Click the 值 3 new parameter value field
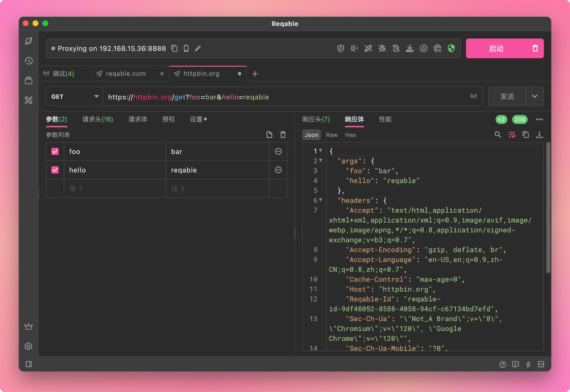The height and width of the screenshot is (392, 570). pos(217,188)
